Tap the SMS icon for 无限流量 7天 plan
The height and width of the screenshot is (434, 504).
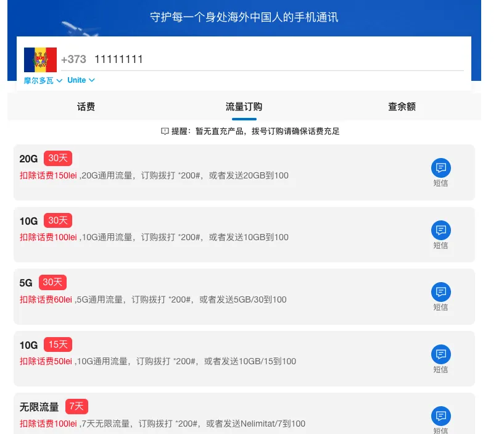pos(440,416)
